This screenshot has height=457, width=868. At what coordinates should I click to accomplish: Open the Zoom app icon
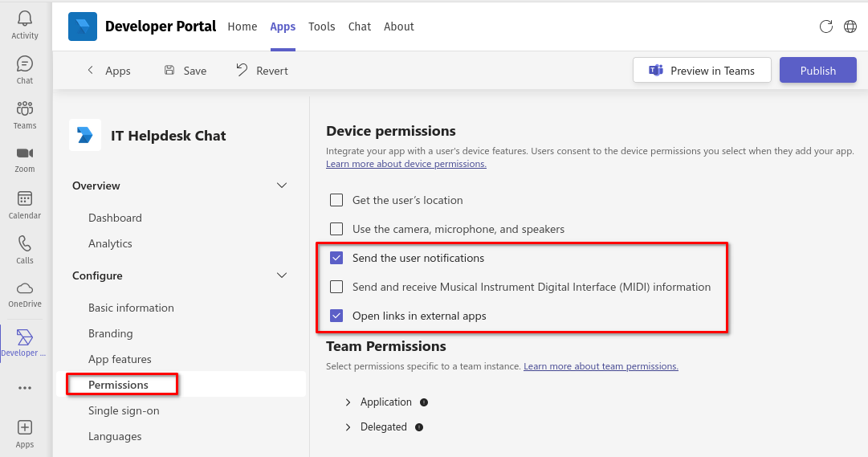pos(25,154)
